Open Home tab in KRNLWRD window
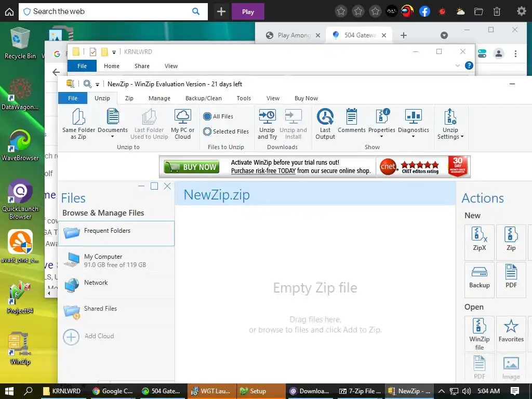 (112, 66)
